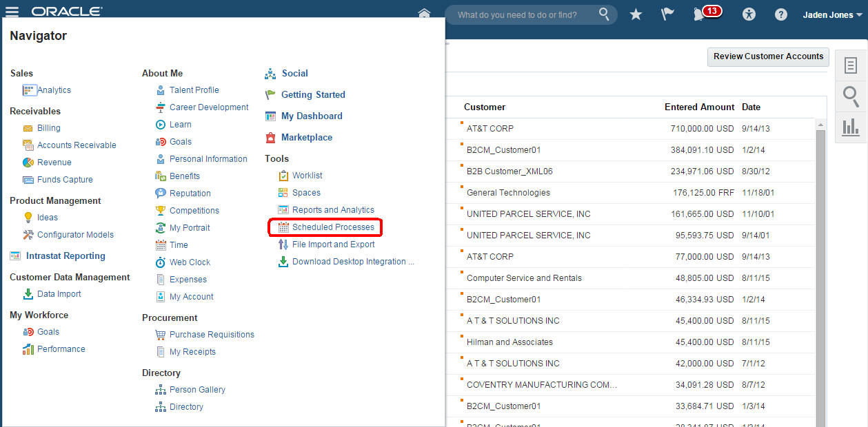The height and width of the screenshot is (427, 868).
Task: Open notifications bell with 13 badge
Action: coord(707,13)
